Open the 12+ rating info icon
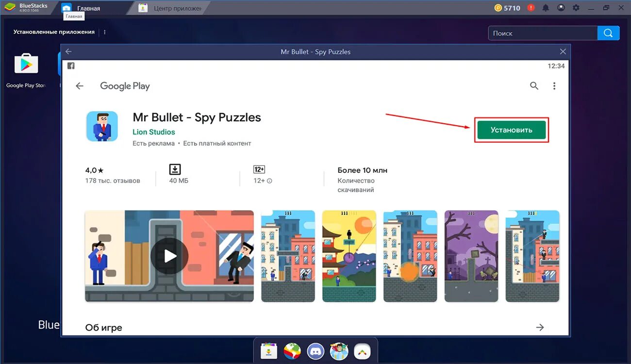The height and width of the screenshot is (364, 631). click(x=269, y=181)
